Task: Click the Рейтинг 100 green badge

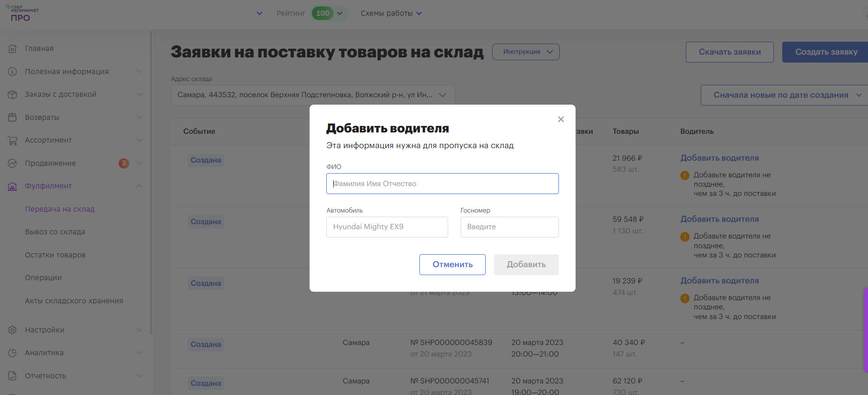Action: (x=323, y=13)
